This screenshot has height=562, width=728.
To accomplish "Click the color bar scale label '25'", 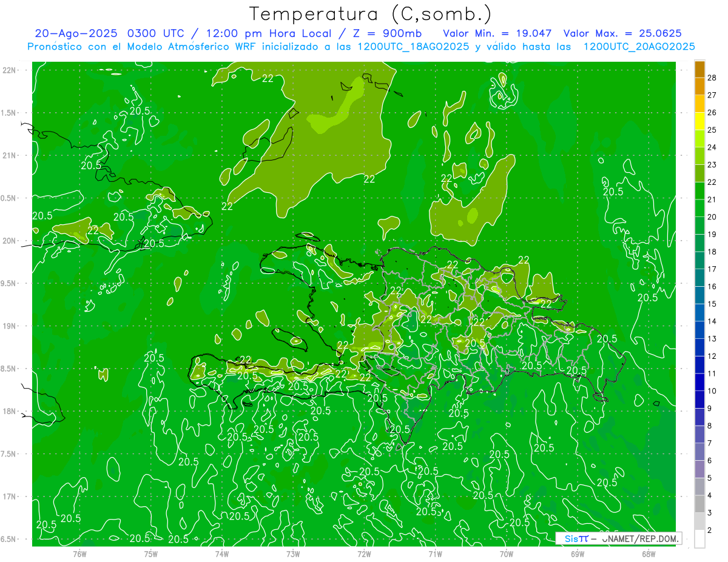I will pyautogui.click(x=712, y=130).
